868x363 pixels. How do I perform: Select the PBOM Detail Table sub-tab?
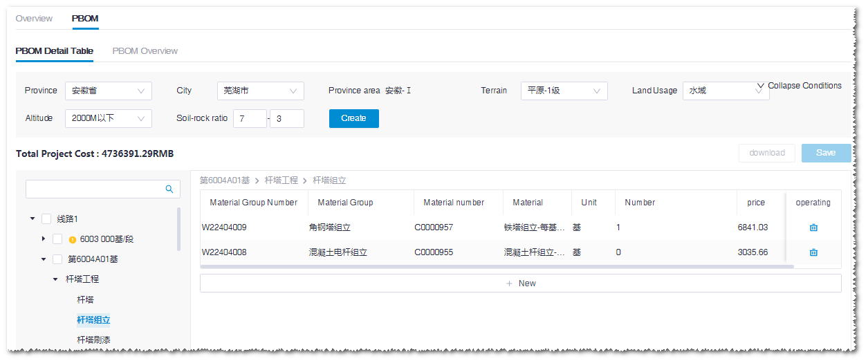pos(55,51)
